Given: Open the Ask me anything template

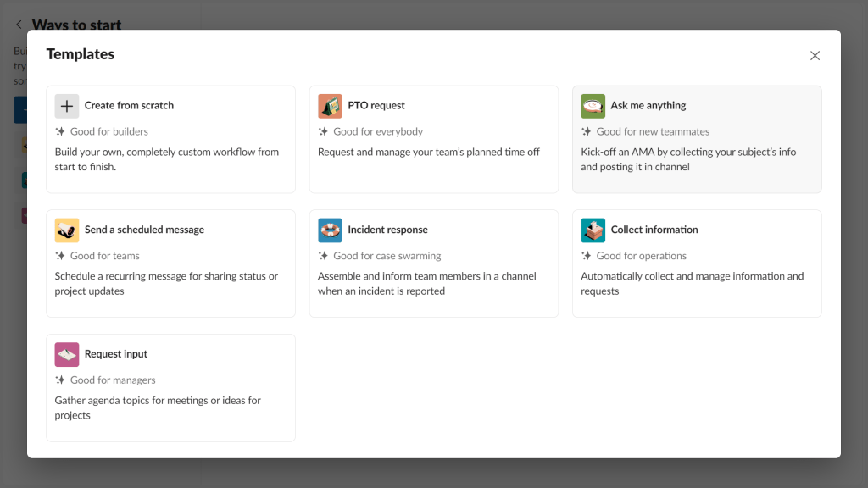Looking at the screenshot, I should [697, 139].
